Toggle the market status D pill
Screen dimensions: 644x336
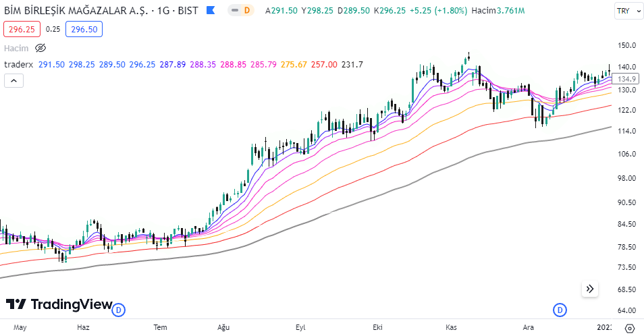[x=241, y=10]
